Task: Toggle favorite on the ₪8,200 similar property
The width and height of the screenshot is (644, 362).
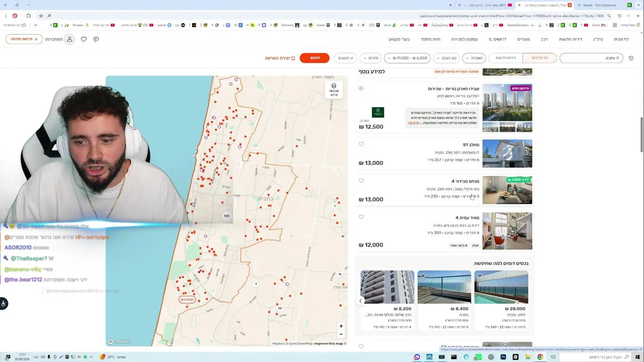Action: [x=366, y=276]
